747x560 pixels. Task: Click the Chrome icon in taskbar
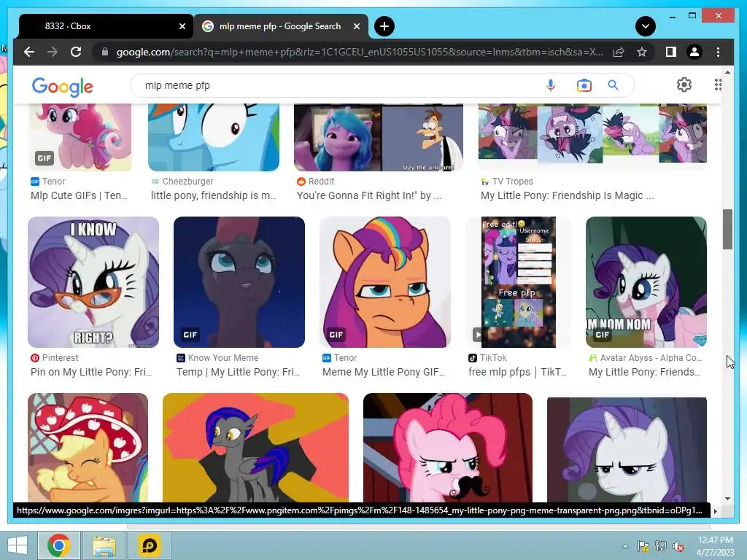59,545
